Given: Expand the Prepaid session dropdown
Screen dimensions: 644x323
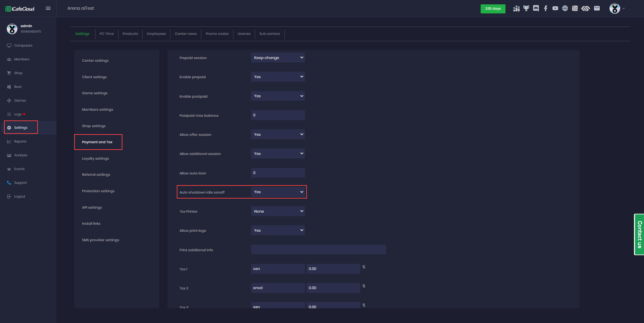Looking at the screenshot, I should pyautogui.click(x=278, y=58).
